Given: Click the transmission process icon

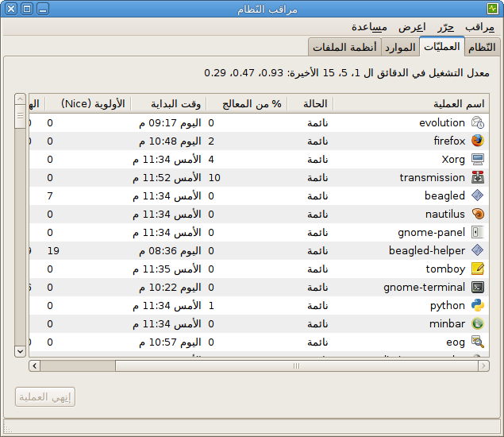Looking at the screenshot, I should point(478,177).
